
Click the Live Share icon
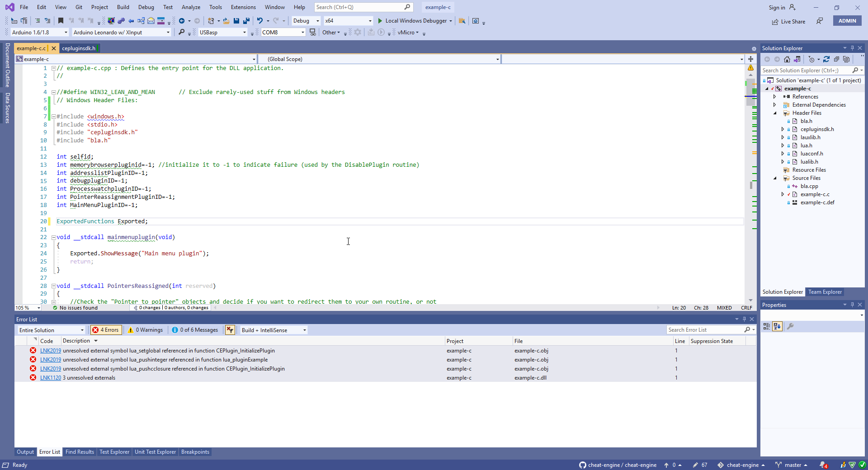775,22
